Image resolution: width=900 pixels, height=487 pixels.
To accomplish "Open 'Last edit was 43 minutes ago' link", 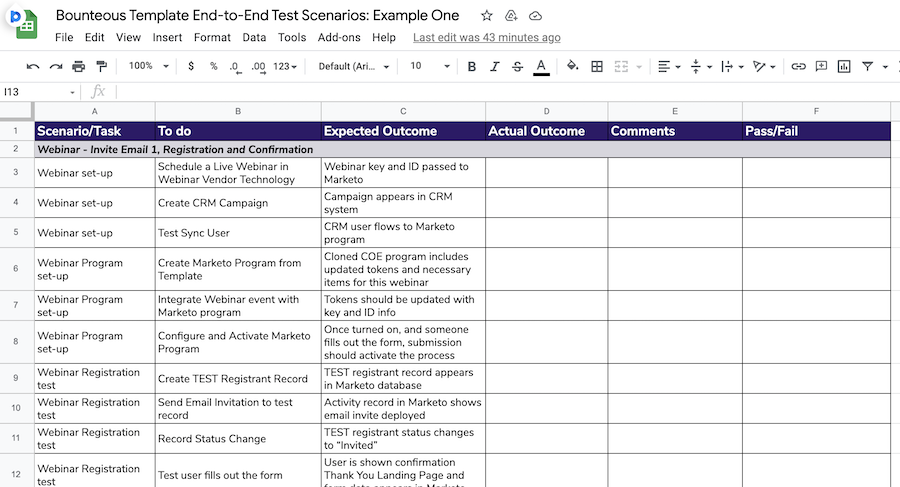I will coord(487,37).
